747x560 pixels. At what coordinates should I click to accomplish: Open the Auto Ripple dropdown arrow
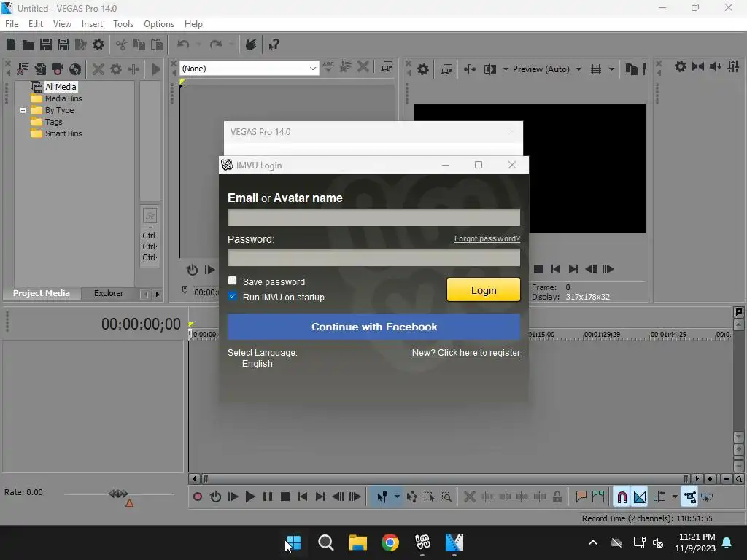675,497
